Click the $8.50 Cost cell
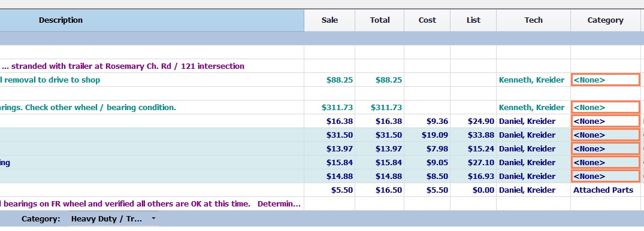 (x=427, y=177)
